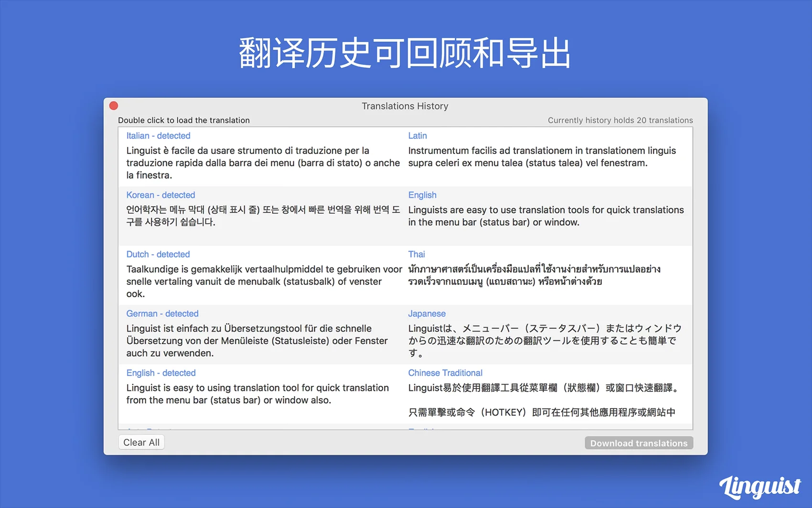Select the Latin translation text
Screen dimensions: 812x508
click(x=542, y=157)
